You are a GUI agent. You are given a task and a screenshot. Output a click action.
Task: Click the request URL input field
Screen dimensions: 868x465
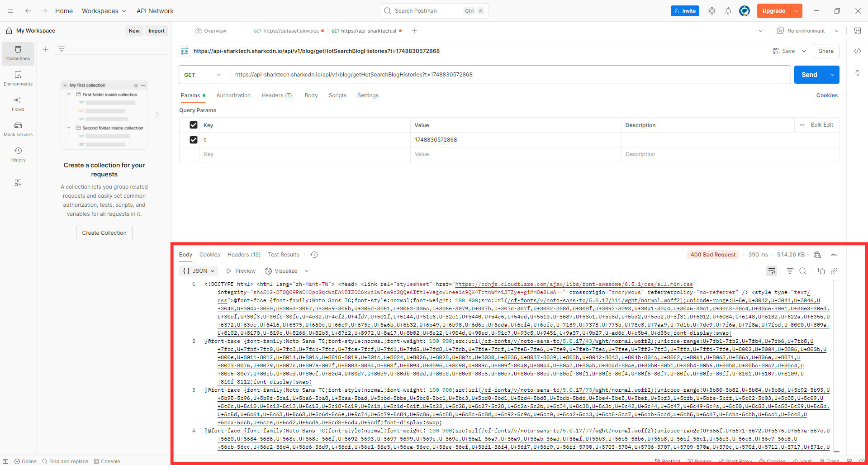pos(510,75)
